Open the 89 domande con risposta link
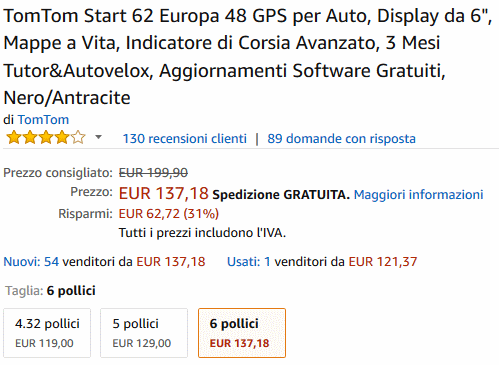 (341, 138)
